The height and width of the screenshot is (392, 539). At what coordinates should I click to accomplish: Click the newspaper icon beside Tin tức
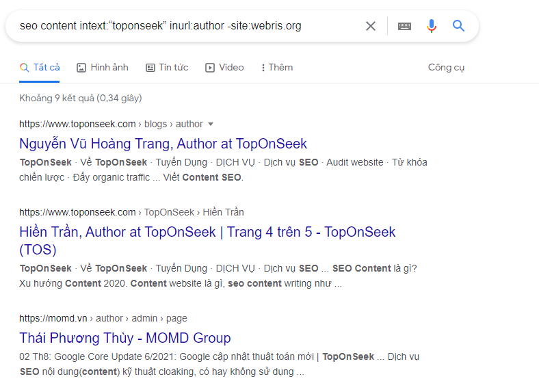pyautogui.click(x=151, y=68)
